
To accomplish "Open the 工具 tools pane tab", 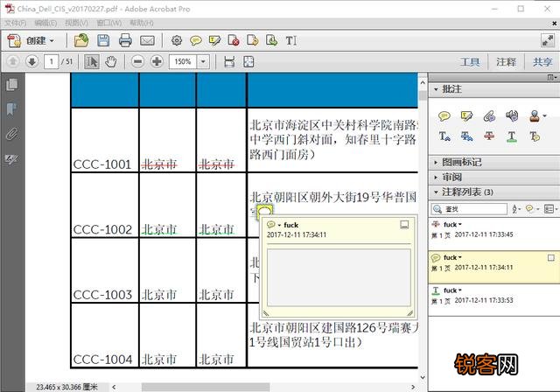I will (x=471, y=62).
